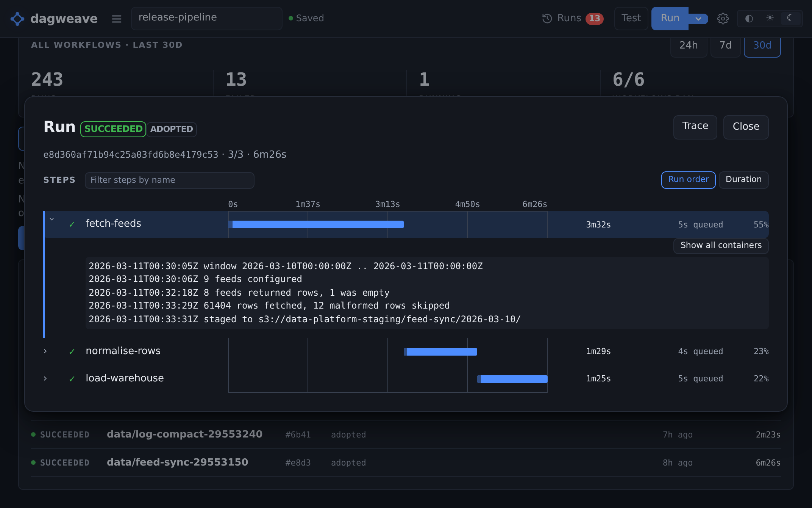Viewport: 812px width, 508px height.
Task: Click the #6b41 run hash
Action: pyautogui.click(x=298, y=435)
